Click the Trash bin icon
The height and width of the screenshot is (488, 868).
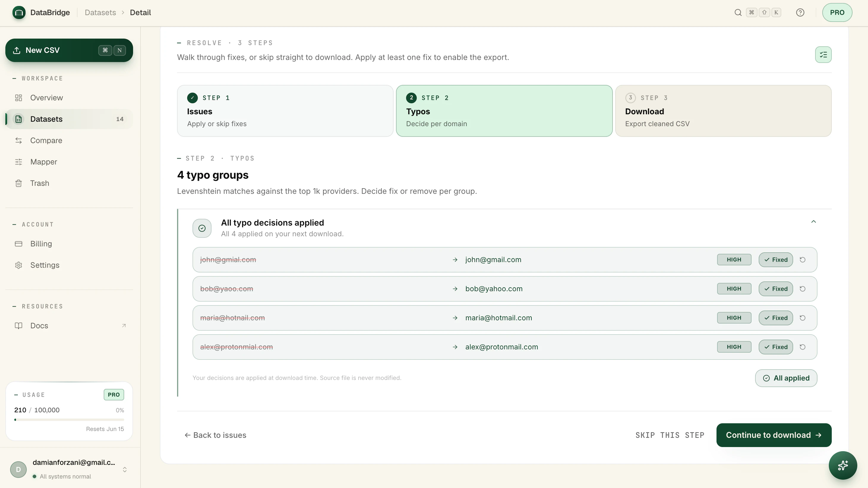(x=18, y=183)
